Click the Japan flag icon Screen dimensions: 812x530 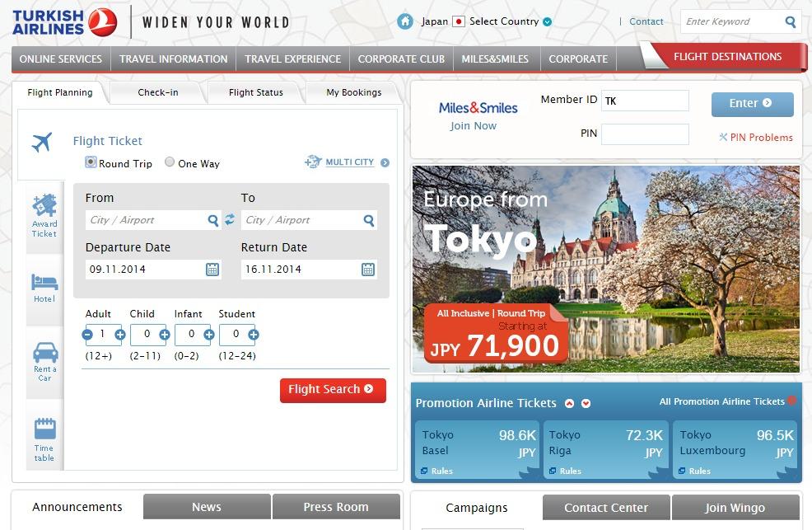click(x=459, y=21)
